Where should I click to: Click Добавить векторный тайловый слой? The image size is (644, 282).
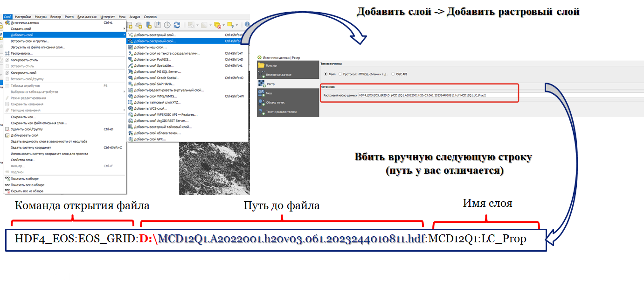pyautogui.click(x=188, y=127)
